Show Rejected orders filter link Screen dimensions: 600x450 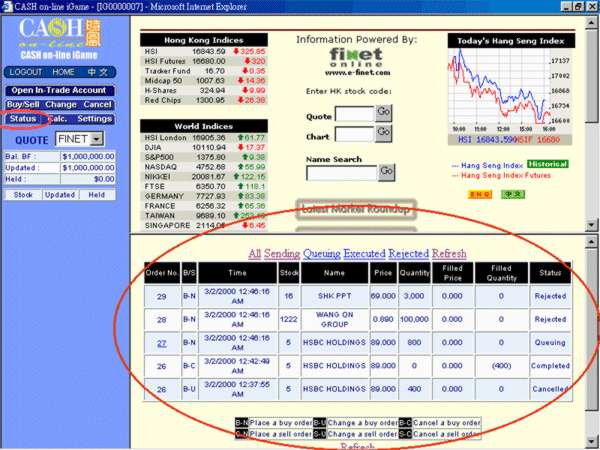408,254
